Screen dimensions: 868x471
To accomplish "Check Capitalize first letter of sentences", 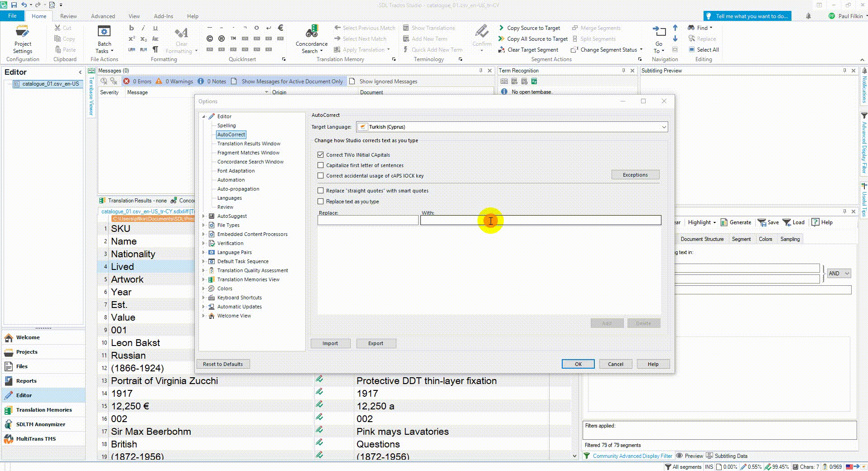I will tap(321, 165).
